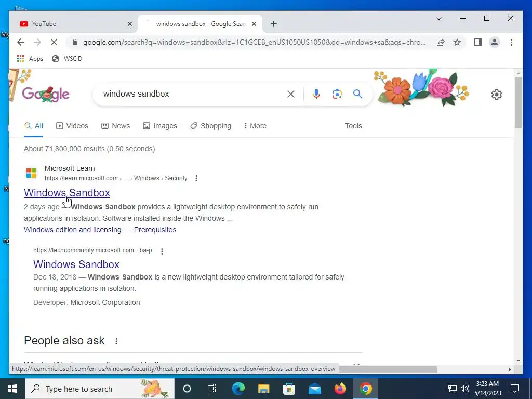Screen dimensions: 532x399
Task: Open the notification center icon
Action: (515, 389)
